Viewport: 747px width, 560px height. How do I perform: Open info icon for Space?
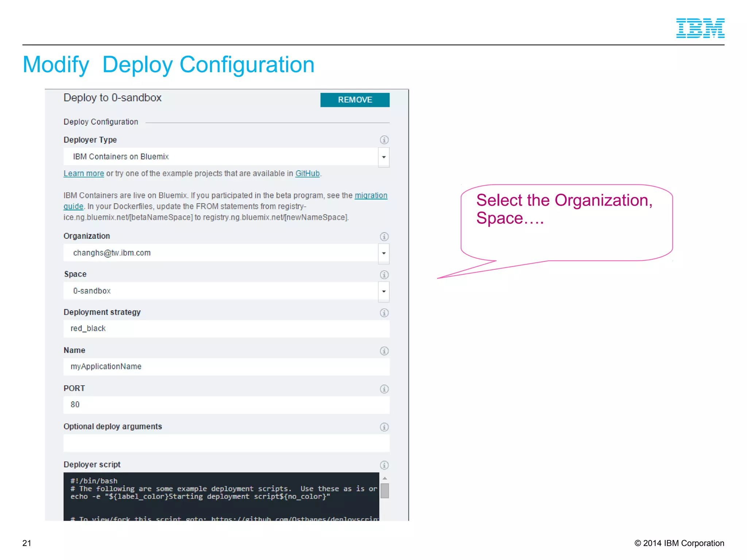pos(384,274)
